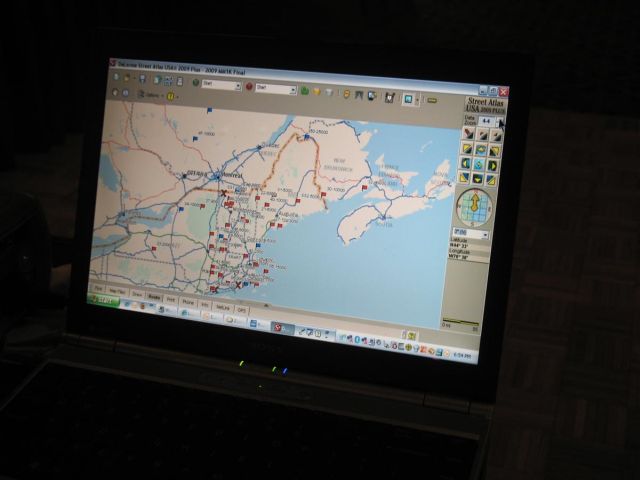Click Street Atlas button in the taskbar

[282, 327]
